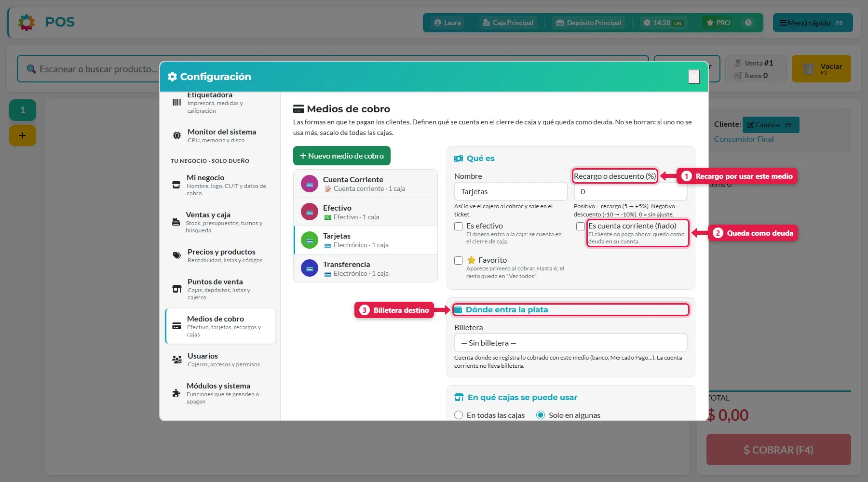
Task: Check the Favorito checkbox
Action: 459,260
